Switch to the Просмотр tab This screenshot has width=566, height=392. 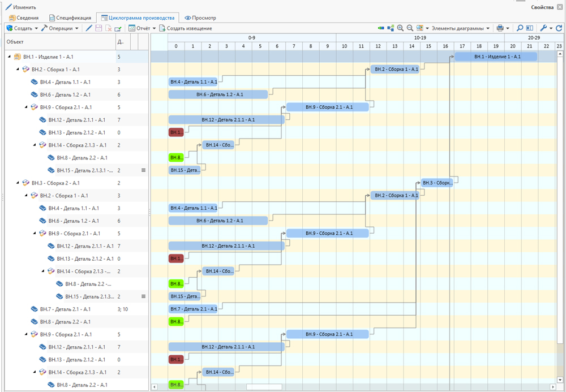point(200,18)
